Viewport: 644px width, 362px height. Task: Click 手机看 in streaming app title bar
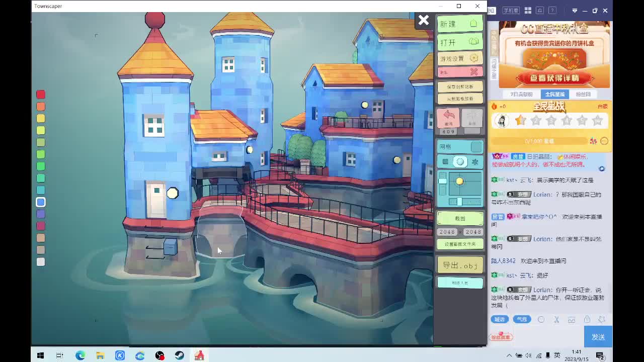pyautogui.click(x=511, y=11)
